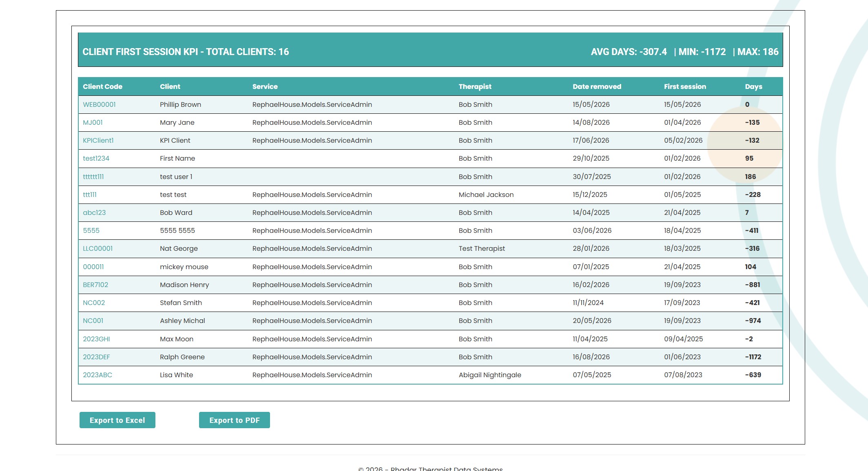Screen dimensions: 868x471
Task: Select client name Max Moon
Action: click(177, 339)
